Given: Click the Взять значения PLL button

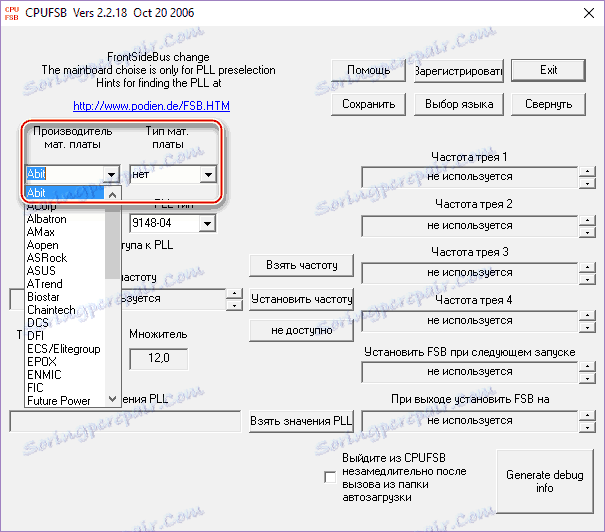Looking at the screenshot, I should [301, 421].
